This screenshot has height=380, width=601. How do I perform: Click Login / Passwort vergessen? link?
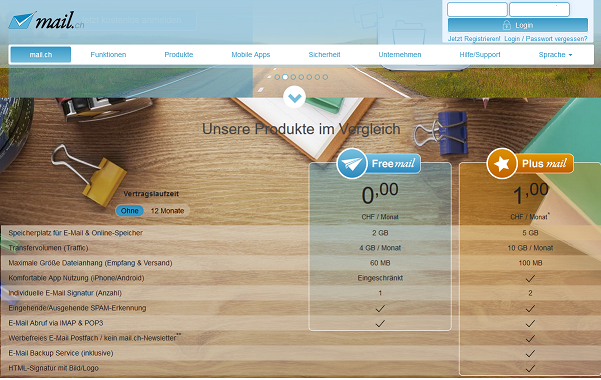click(546, 39)
